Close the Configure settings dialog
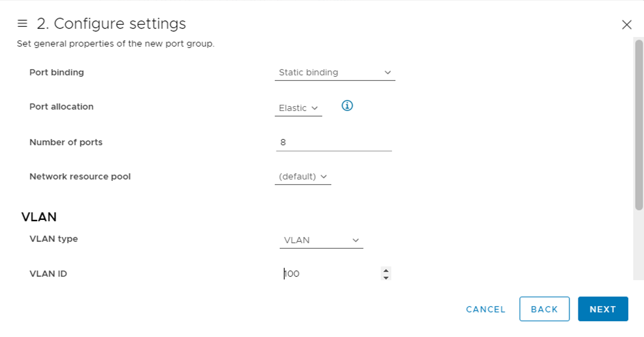This screenshot has width=644, height=337. [626, 25]
